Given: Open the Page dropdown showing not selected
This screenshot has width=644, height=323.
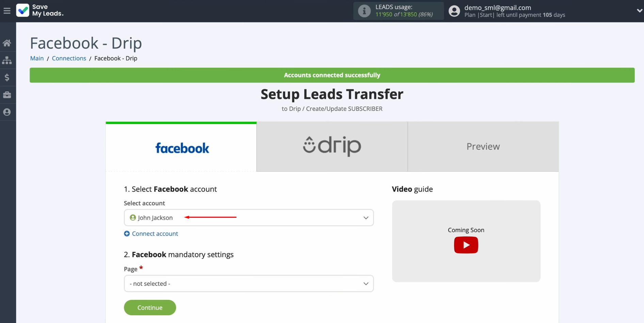Looking at the screenshot, I should [249, 283].
